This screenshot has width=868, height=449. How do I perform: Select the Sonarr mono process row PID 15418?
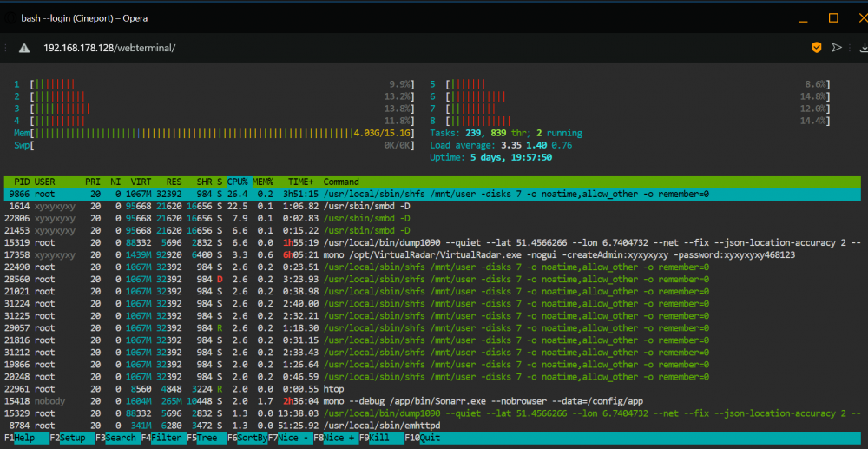pyautogui.click(x=432, y=401)
